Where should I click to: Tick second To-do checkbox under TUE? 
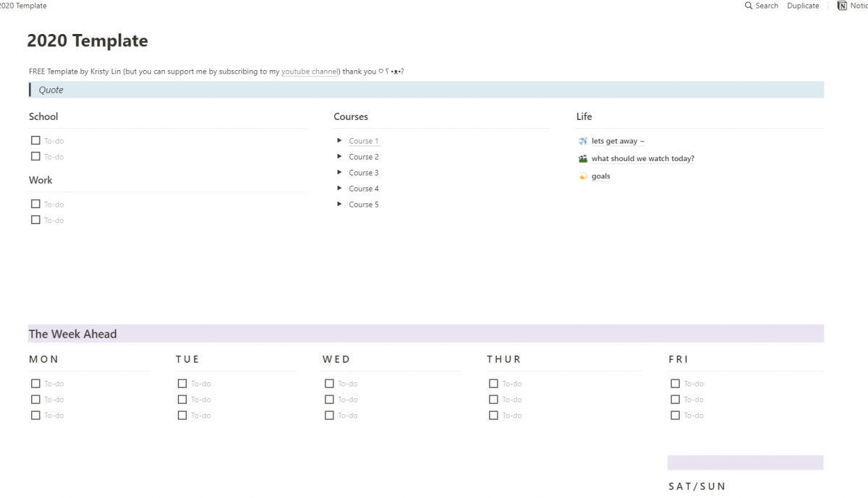pyautogui.click(x=182, y=399)
